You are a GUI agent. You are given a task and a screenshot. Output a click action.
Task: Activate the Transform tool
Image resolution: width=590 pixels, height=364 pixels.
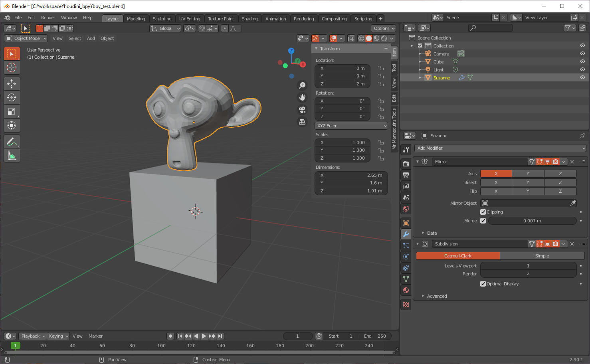coord(12,125)
